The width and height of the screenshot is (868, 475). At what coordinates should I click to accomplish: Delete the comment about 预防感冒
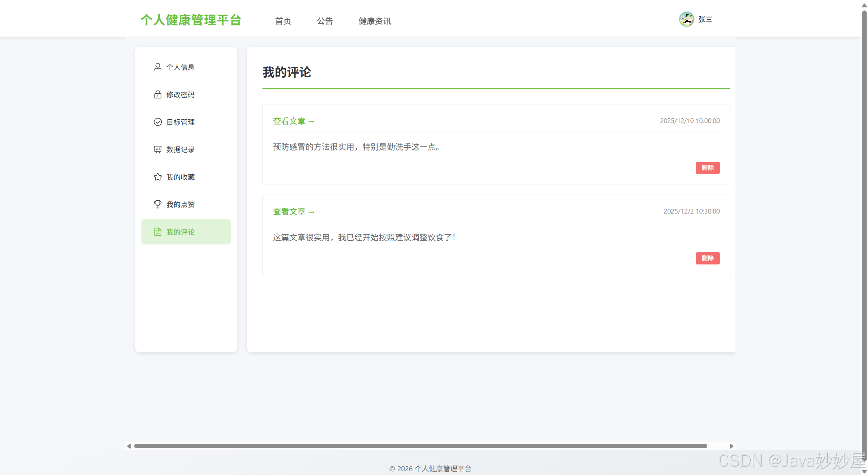707,167
